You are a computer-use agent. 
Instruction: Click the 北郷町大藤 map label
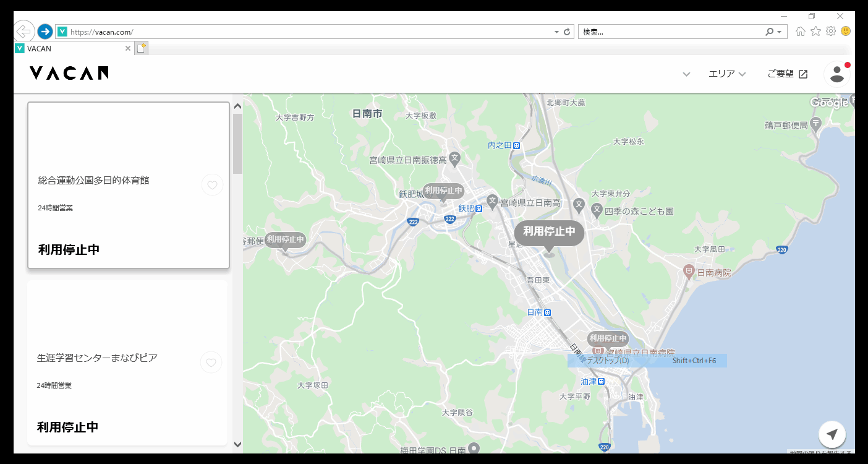click(x=566, y=103)
